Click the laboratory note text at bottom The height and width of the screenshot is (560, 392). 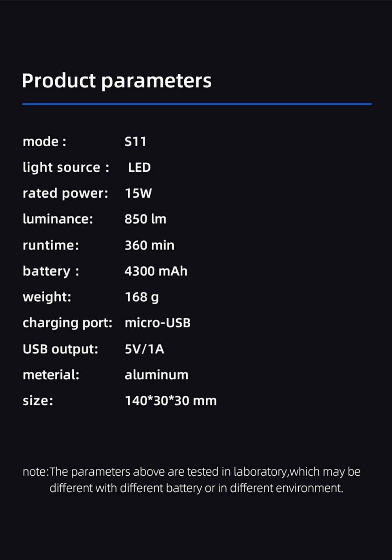(x=192, y=480)
